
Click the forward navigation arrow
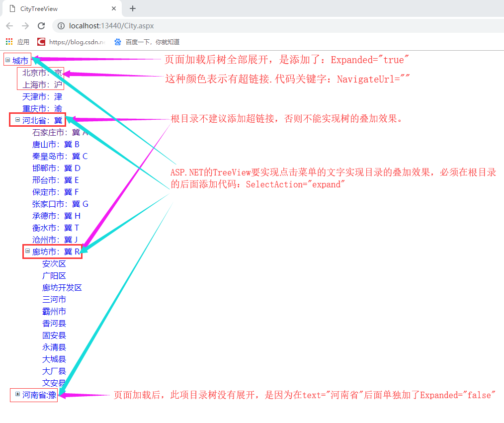(24, 25)
